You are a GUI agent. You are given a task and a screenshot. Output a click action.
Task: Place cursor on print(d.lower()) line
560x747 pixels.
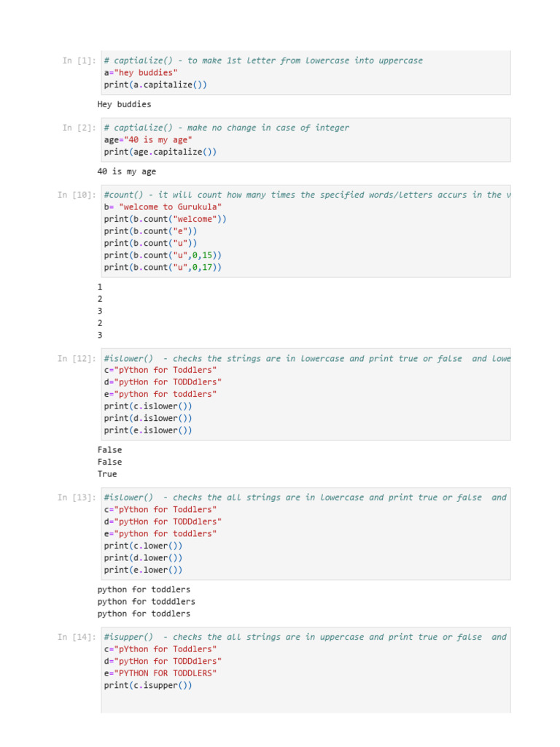(143, 558)
